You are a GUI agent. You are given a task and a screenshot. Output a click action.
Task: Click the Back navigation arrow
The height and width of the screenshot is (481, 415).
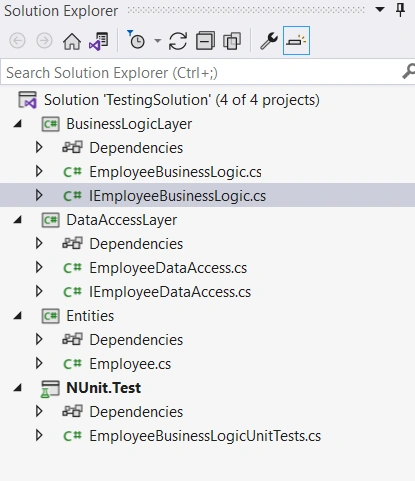[17, 41]
